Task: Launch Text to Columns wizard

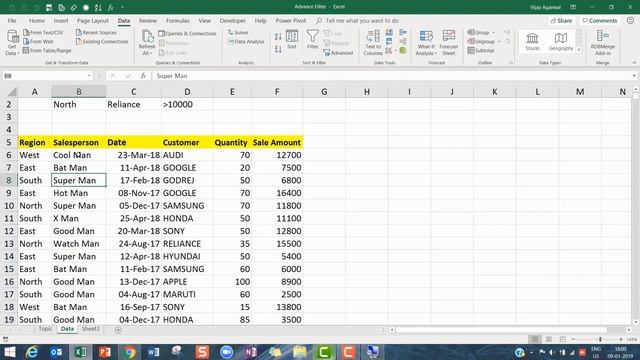Action: click(x=373, y=42)
